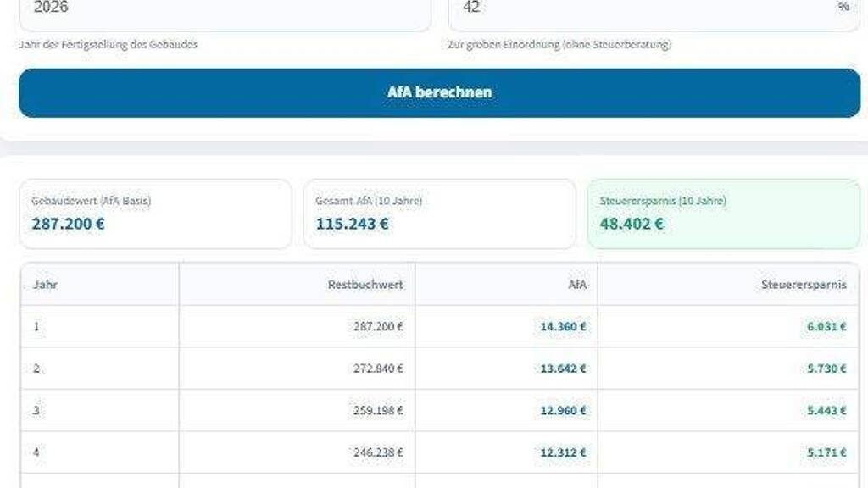868x488 pixels.
Task: Select the Gebäudewert (AfA Basis) summary card
Action: coord(155,213)
